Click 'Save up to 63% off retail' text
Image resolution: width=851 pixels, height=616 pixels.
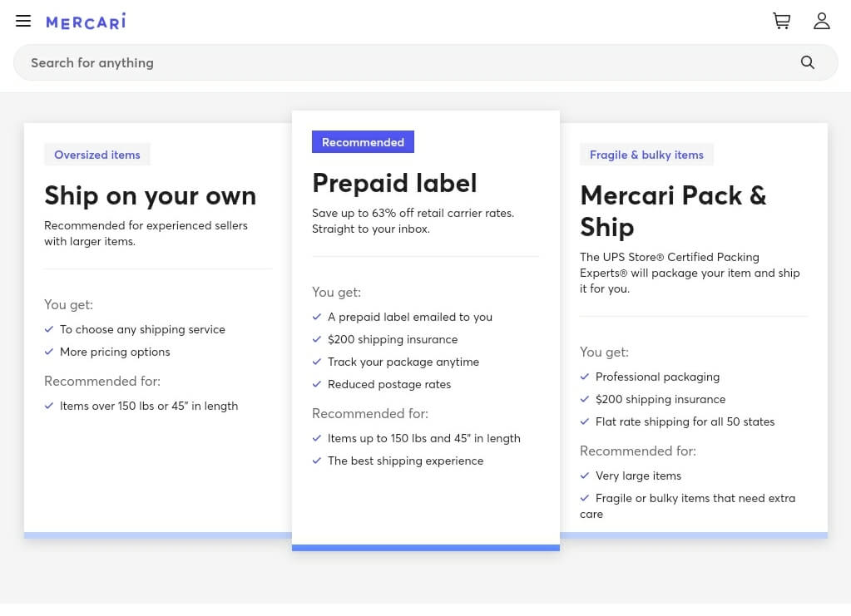point(413,220)
